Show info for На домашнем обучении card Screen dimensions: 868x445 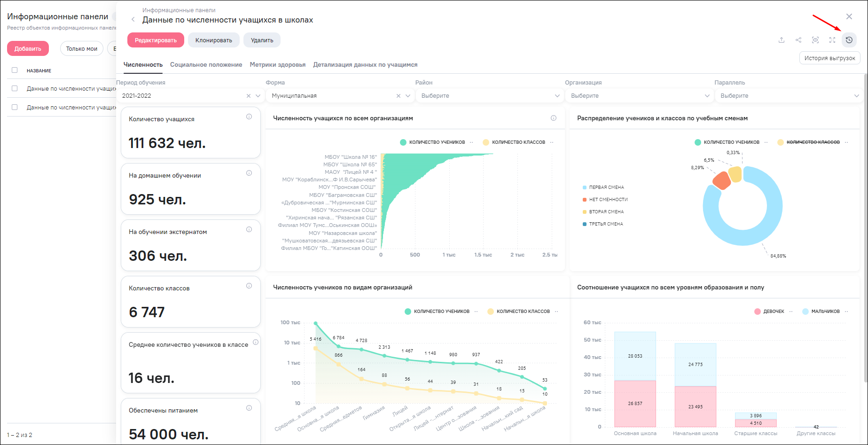[249, 173]
